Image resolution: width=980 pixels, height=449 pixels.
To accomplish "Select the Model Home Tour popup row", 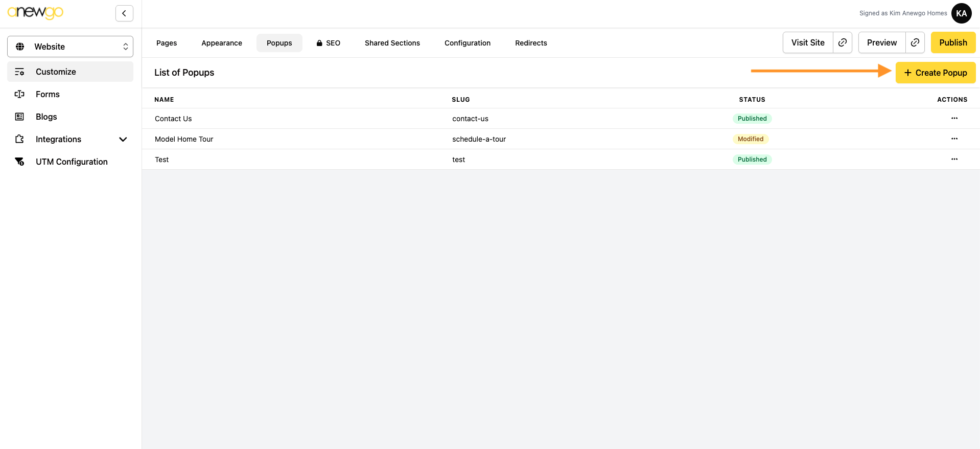I will coord(184,139).
